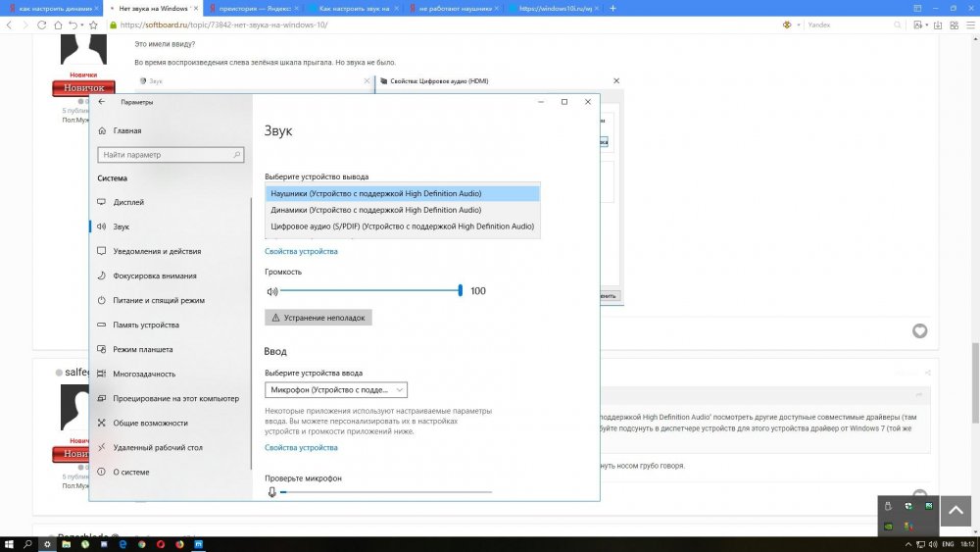Screen dimensions: 980x552
Task: Click the taskbar search magnifier icon
Action: tap(27, 543)
